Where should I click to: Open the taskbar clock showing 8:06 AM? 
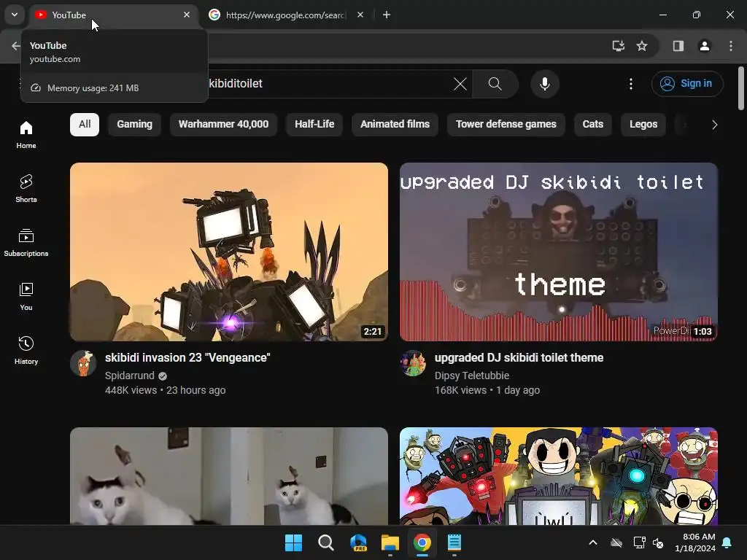[x=695, y=542]
